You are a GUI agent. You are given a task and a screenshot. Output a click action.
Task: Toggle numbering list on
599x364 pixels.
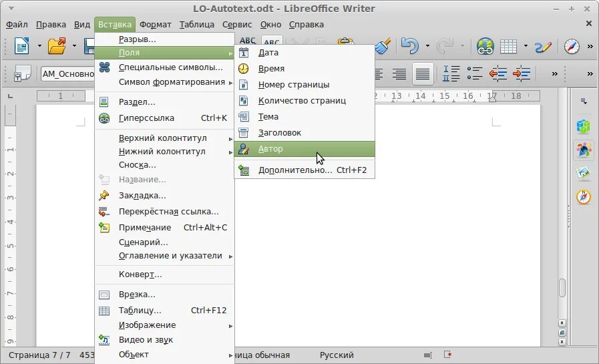pos(451,73)
